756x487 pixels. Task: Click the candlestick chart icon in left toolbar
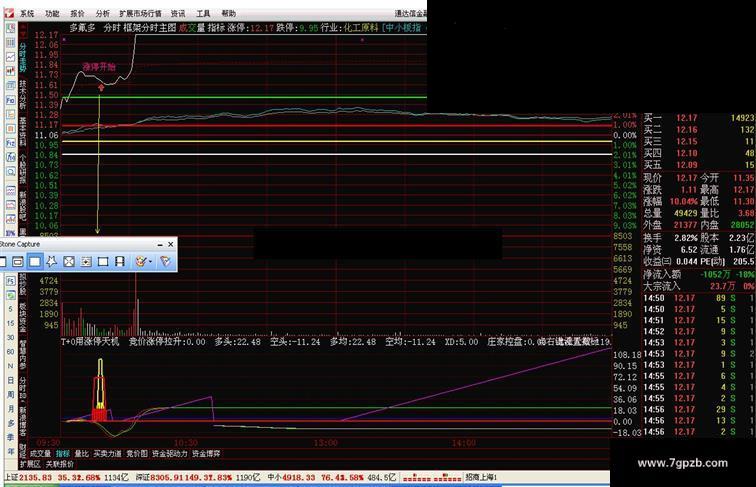click(11, 71)
